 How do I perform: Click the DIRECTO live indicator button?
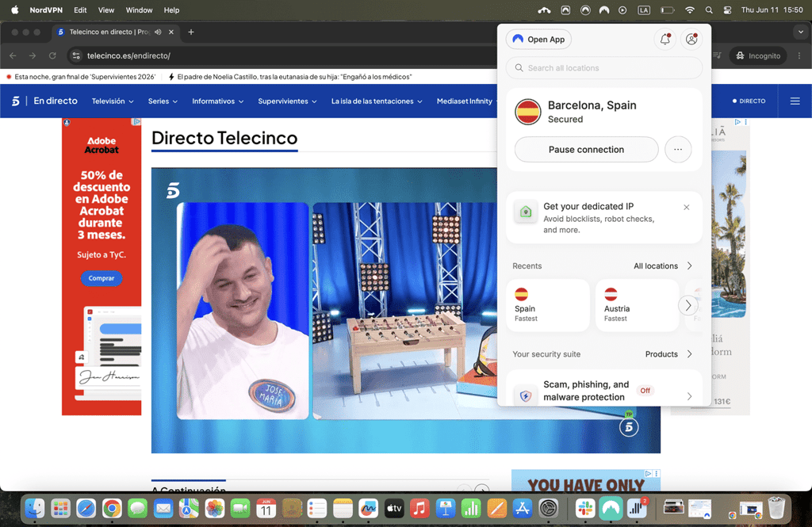coord(749,101)
